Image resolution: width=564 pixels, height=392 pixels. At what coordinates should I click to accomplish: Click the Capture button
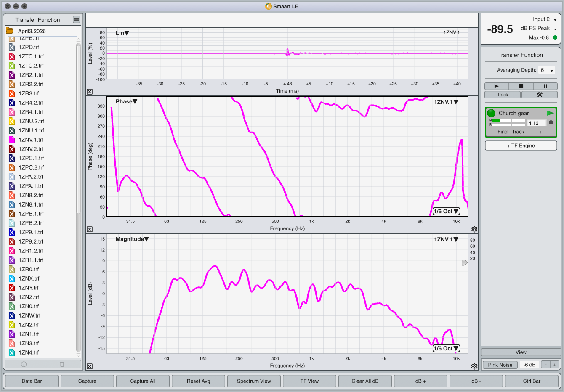click(x=88, y=381)
